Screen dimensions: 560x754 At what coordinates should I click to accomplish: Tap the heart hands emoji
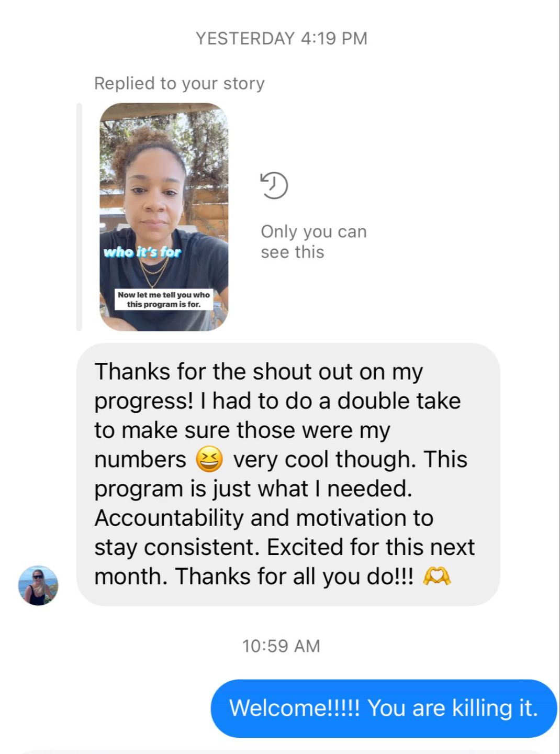[x=436, y=576]
